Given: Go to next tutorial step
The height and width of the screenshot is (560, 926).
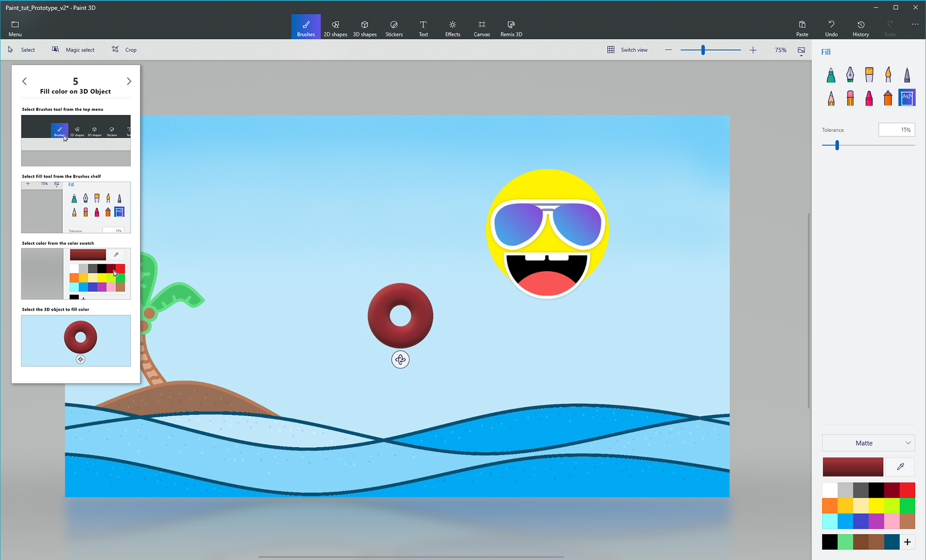Looking at the screenshot, I should (x=129, y=81).
